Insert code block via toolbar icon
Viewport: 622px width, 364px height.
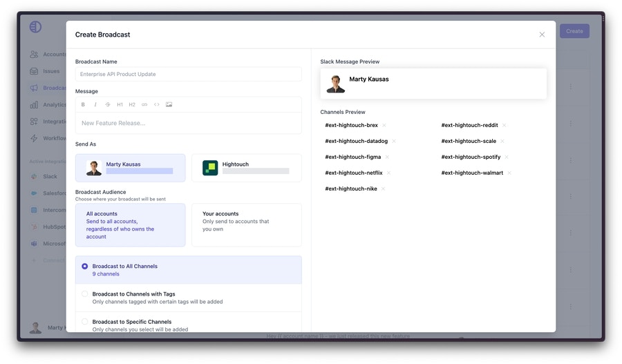(157, 105)
